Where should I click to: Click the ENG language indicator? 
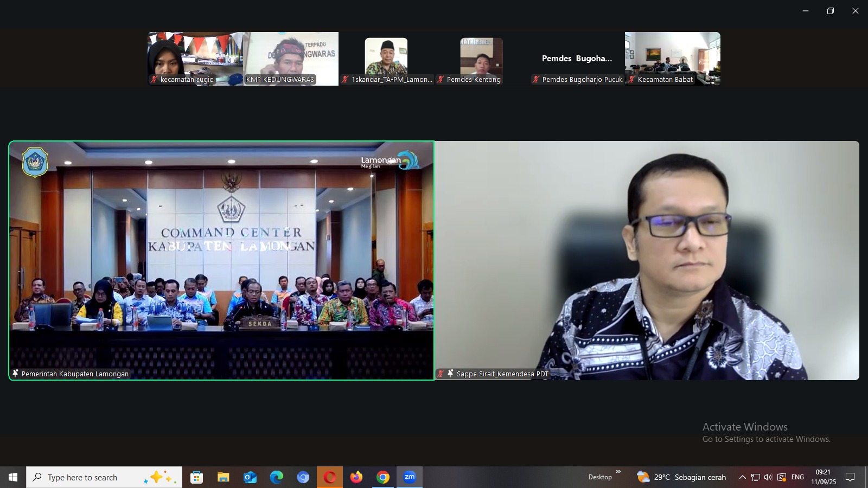click(x=797, y=477)
